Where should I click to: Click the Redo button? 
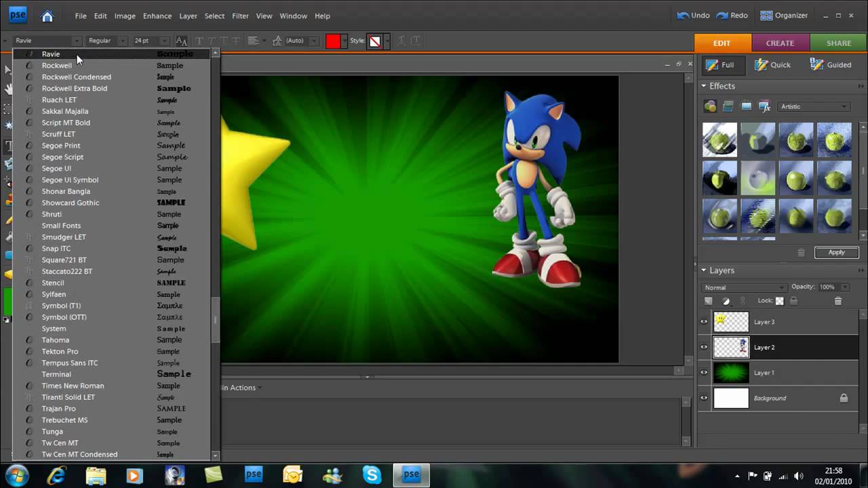(x=732, y=16)
